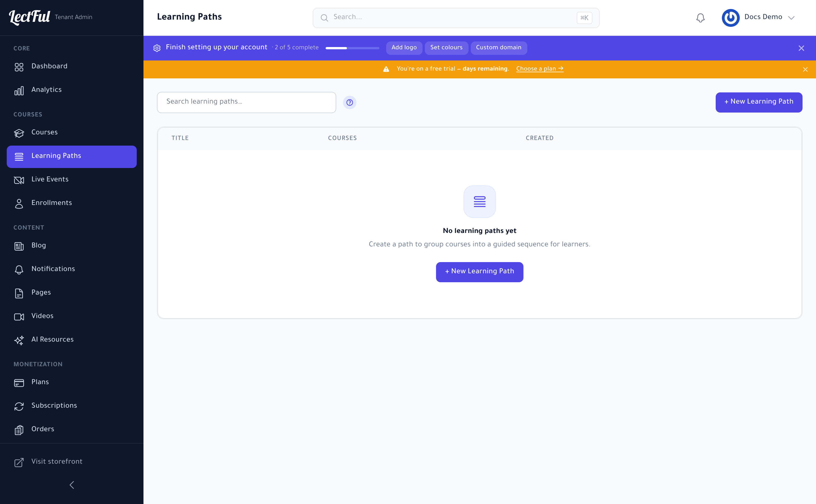Click the empty-state learning paths icon

click(480, 202)
